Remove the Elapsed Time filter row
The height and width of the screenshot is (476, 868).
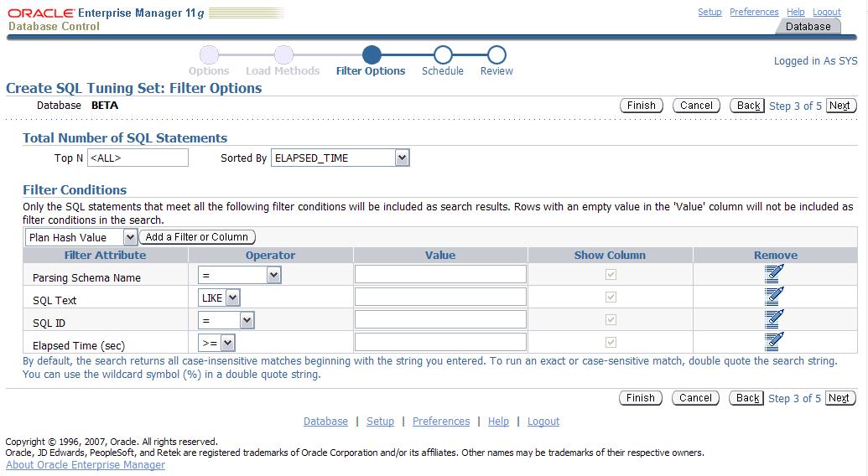click(x=774, y=341)
